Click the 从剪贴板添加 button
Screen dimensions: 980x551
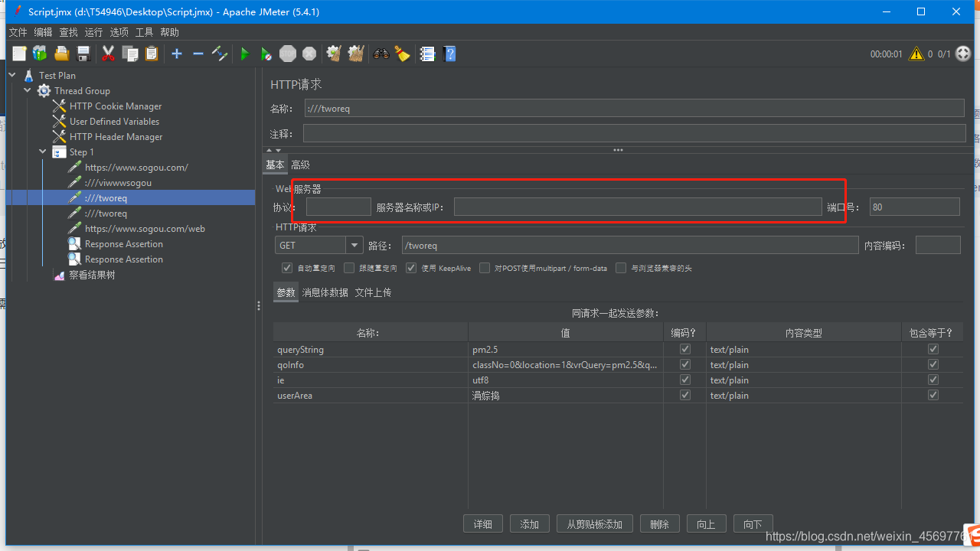coord(595,524)
